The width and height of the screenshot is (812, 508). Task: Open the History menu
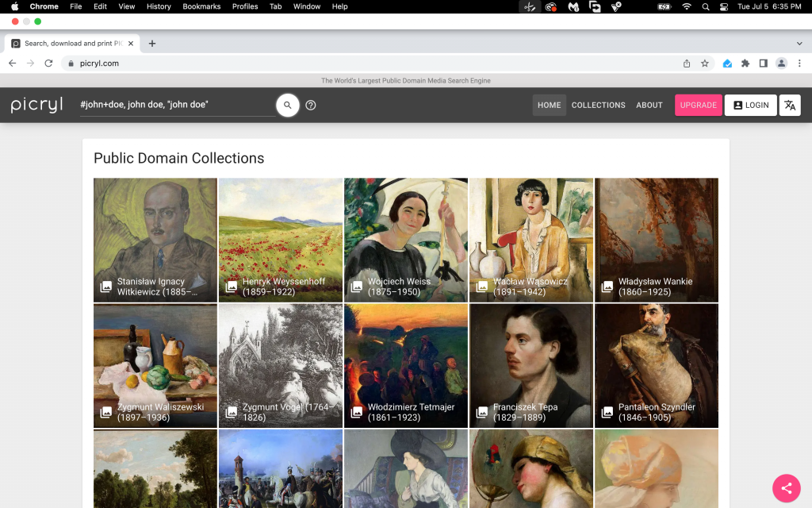coord(159,6)
